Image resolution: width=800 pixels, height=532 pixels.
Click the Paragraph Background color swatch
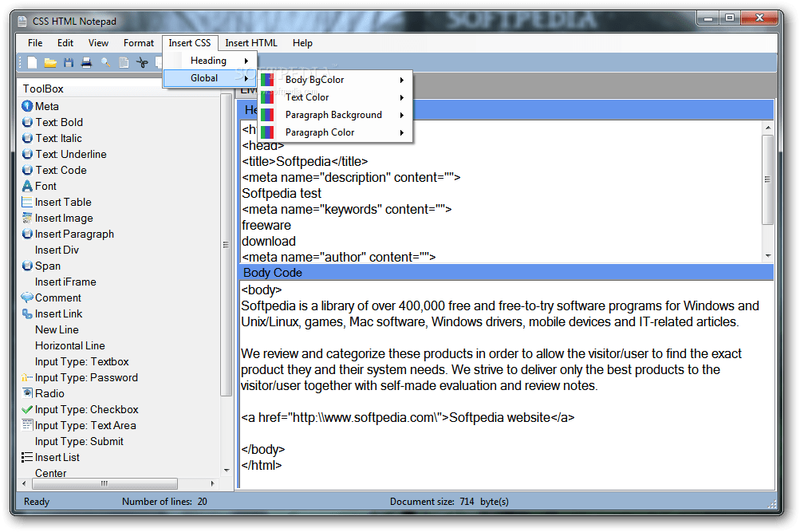click(267, 115)
